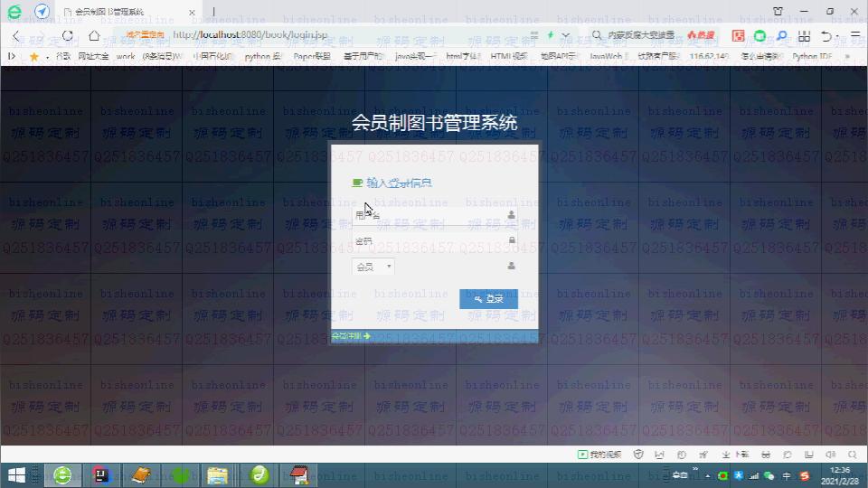Open the browser main menu icon

coord(855,35)
